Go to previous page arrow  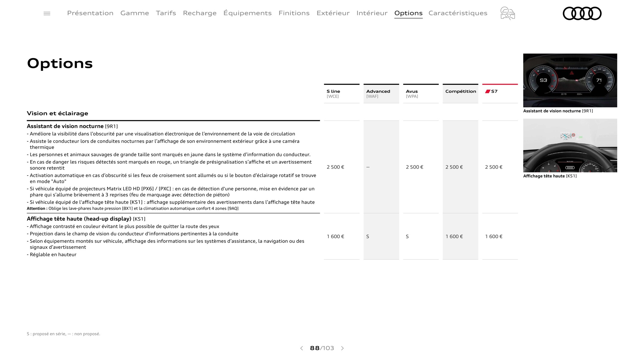(x=301, y=348)
